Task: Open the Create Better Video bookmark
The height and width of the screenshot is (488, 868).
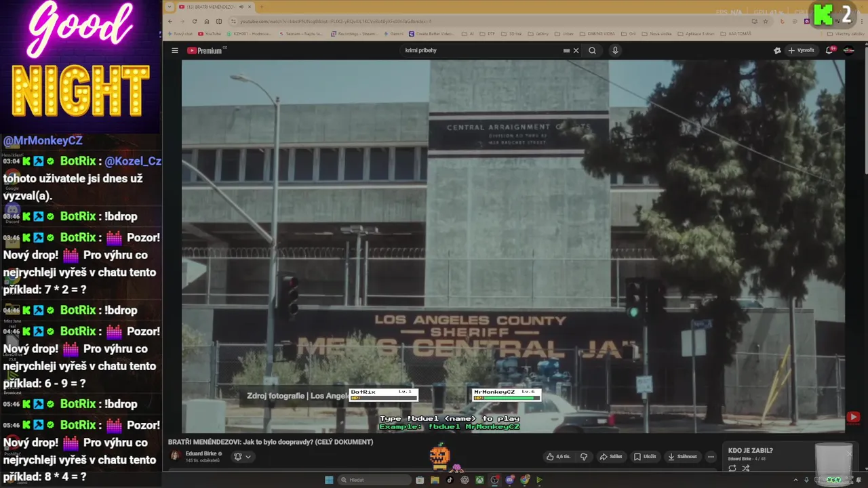Action: (x=431, y=33)
